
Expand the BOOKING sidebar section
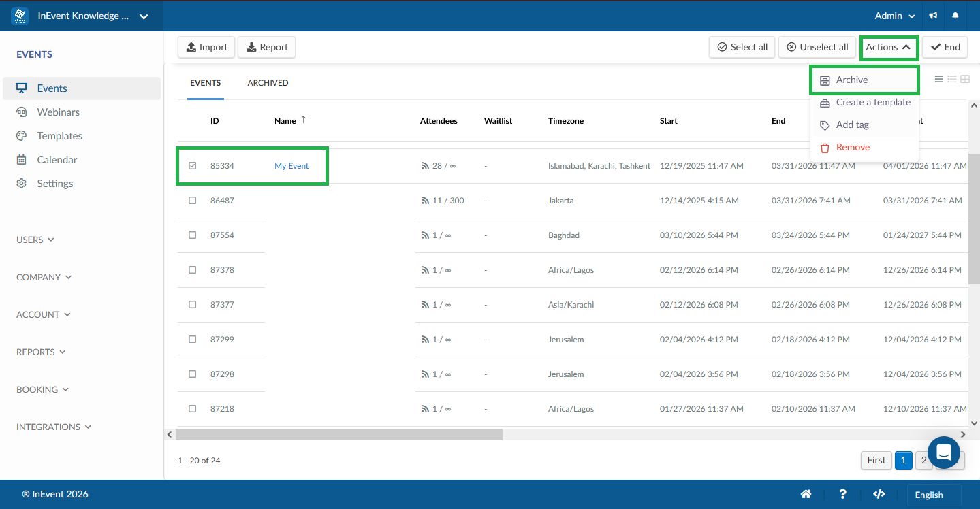coord(42,389)
